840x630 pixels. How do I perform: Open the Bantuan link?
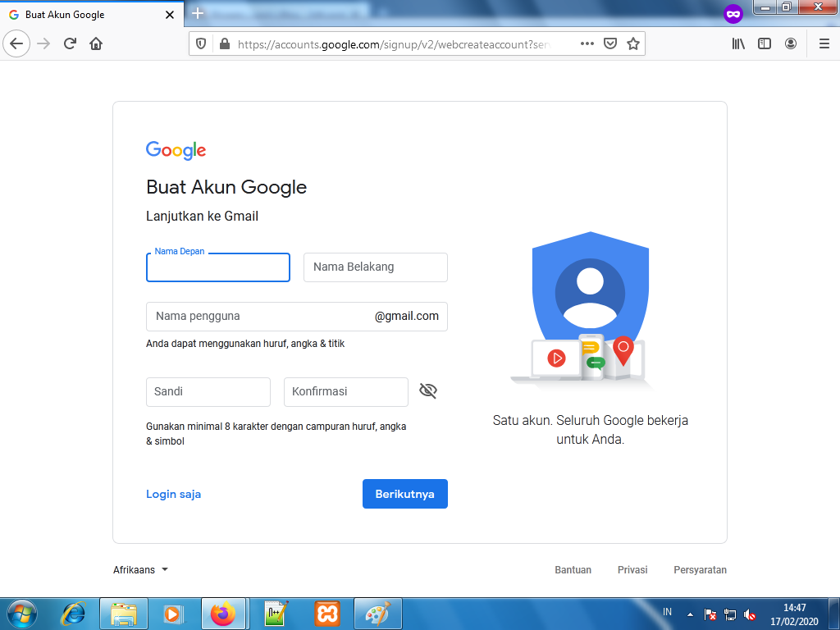coord(573,570)
